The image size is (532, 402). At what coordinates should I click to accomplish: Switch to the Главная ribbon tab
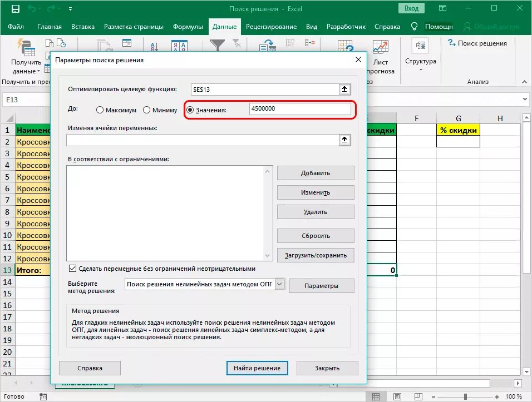(50, 27)
